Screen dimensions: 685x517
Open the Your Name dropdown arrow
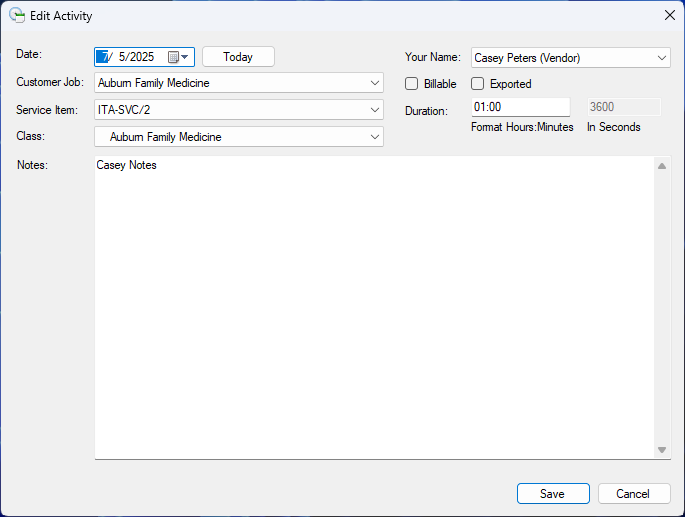(x=661, y=58)
